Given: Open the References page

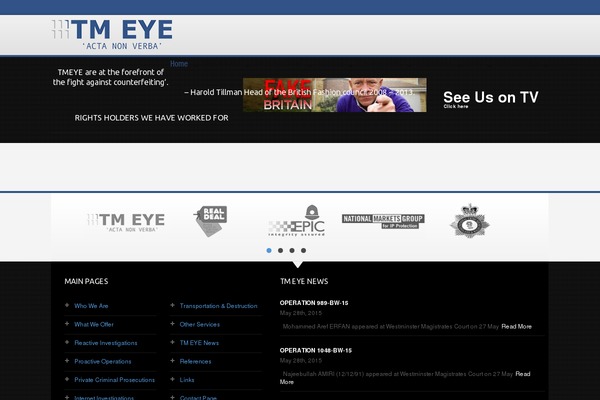Looking at the screenshot, I should point(195,361).
